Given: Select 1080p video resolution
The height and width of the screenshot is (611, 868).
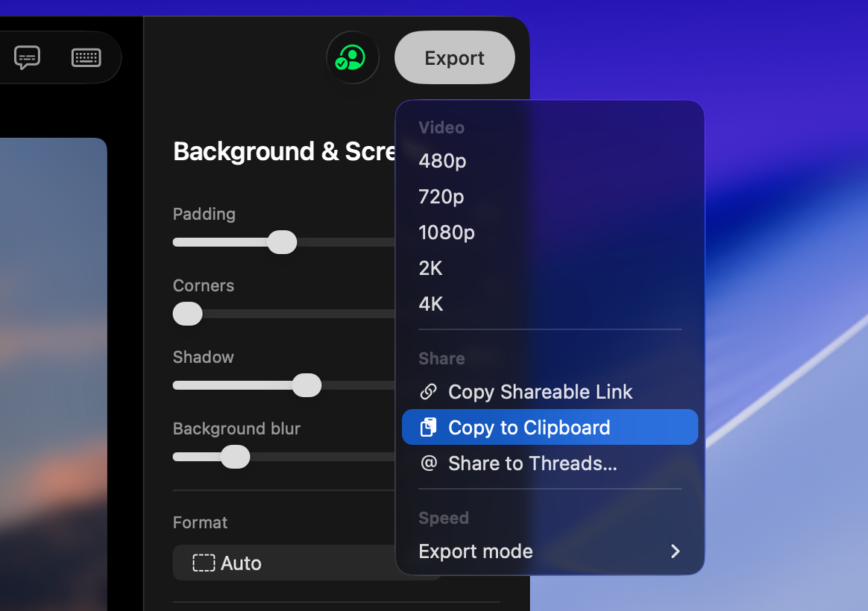Looking at the screenshot, I should (x=550, y=232).
